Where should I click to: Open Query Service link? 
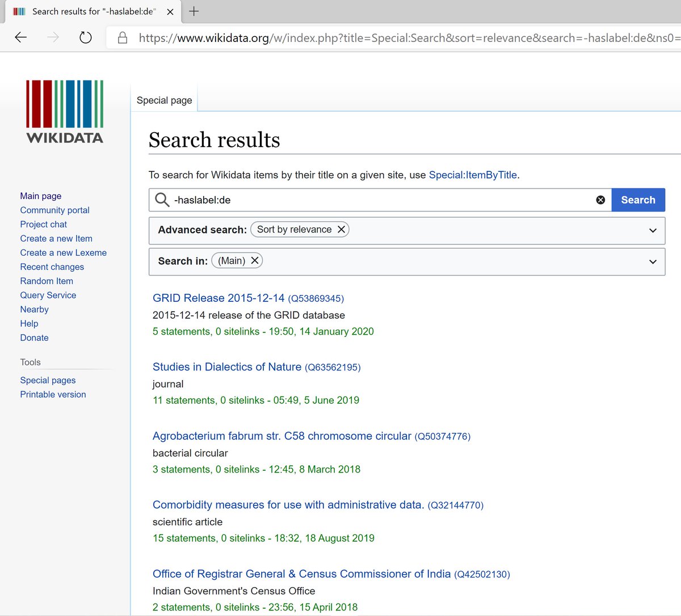tap(48, 295)
